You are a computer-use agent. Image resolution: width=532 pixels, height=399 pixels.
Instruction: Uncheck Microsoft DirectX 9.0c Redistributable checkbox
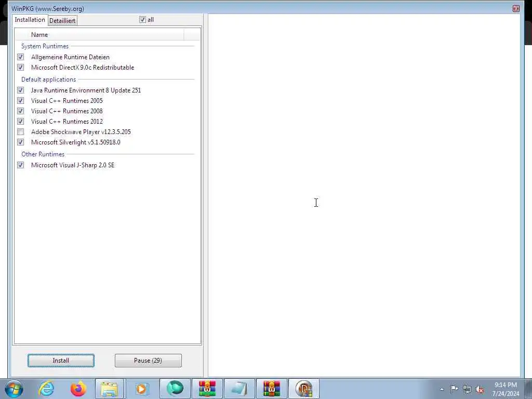(21, 68)
